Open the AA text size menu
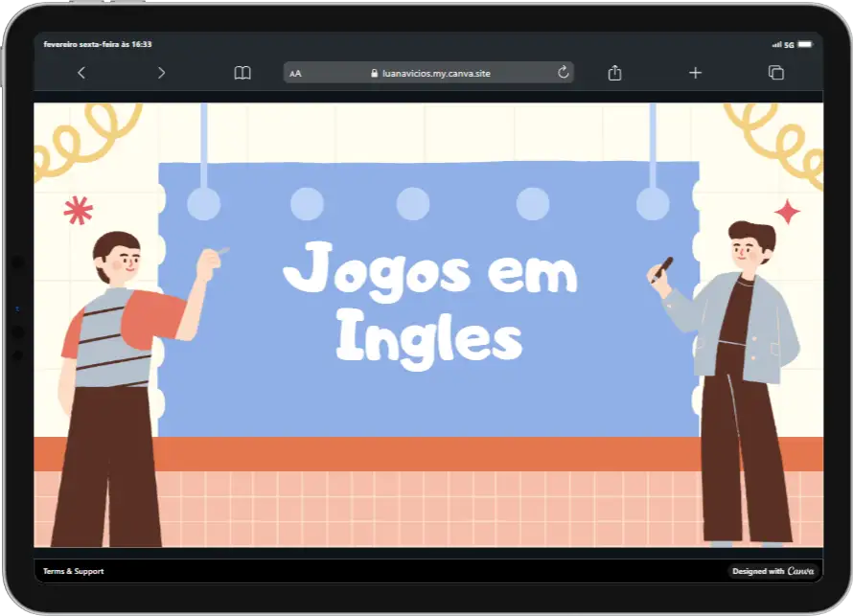 click(295, 73)
